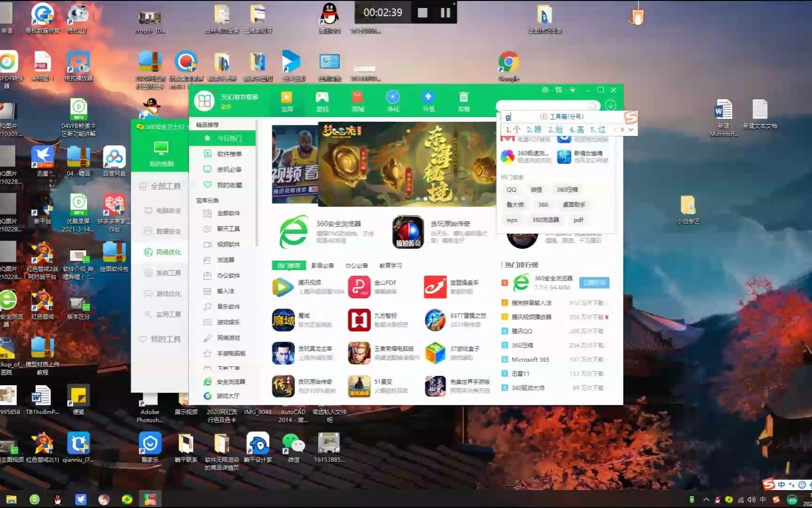The image size is (812, 508).
Task: Pause the screen recording
Action: (445, 13)
